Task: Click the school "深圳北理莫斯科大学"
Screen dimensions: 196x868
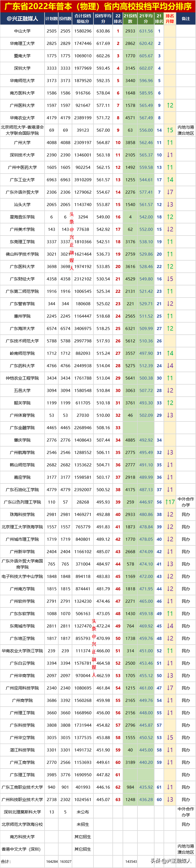Action: point(22,813)
